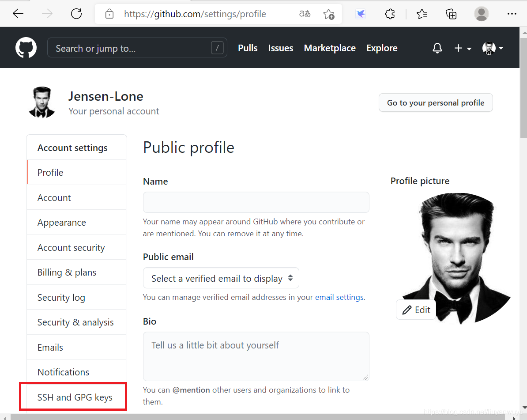Open the verified email dropdown
The width and height of the screenshot is (527, 420).
(x=221, y=278)
